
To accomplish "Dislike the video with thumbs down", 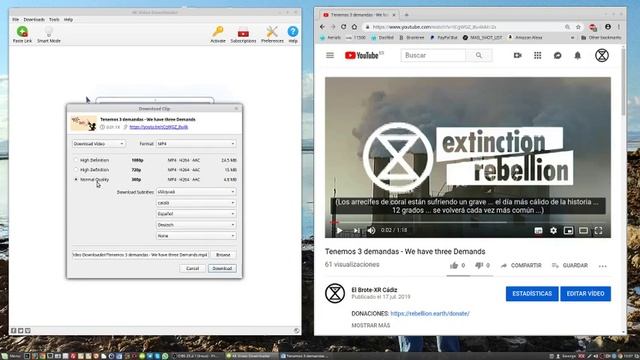I will click(479, 265).
